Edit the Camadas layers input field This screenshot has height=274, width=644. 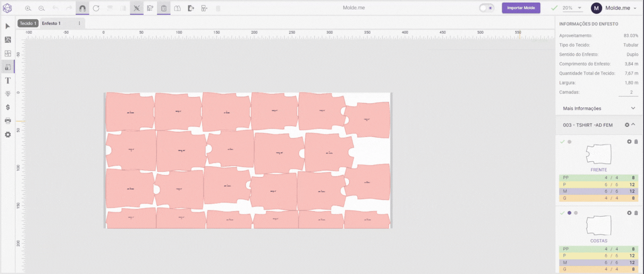coord(628,92)
